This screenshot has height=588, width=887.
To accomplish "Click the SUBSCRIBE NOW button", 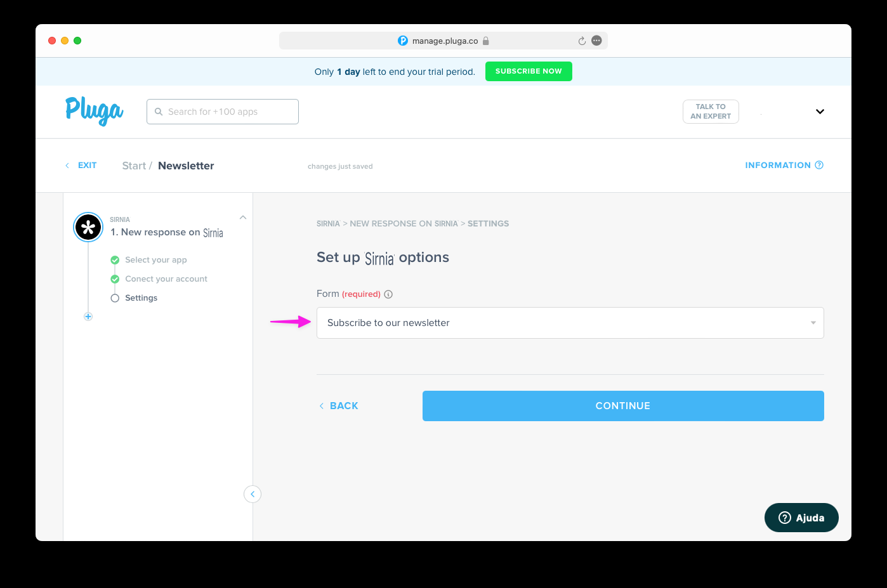I will point(529,71).
